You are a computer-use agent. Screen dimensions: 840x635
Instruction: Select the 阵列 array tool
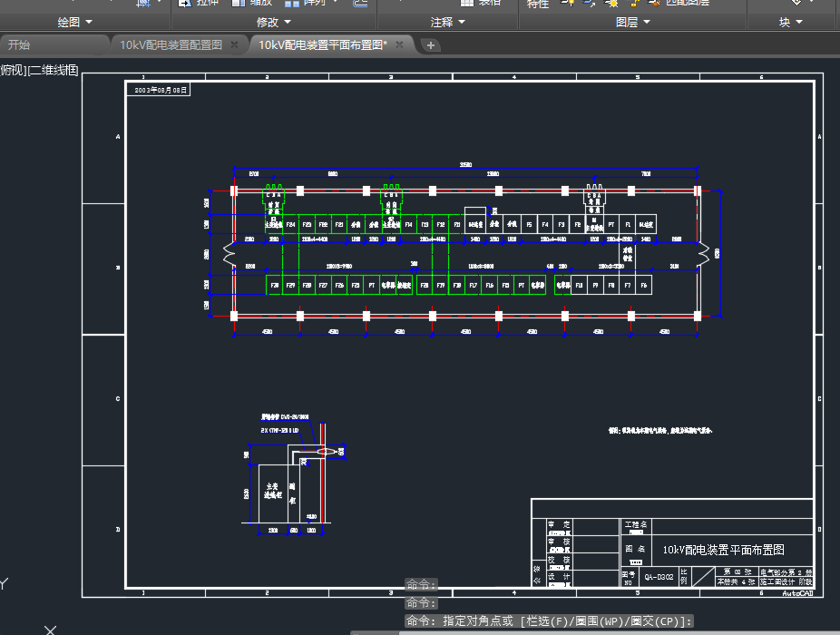(x=306, y=3)
